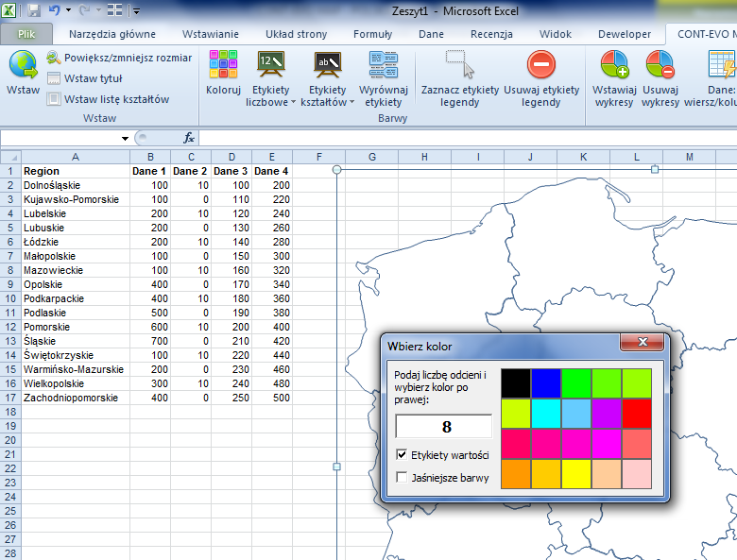Viewport: 737px width, 560px height.
Task: Pick the black color swatch
Action: click(x=516, y=383)
